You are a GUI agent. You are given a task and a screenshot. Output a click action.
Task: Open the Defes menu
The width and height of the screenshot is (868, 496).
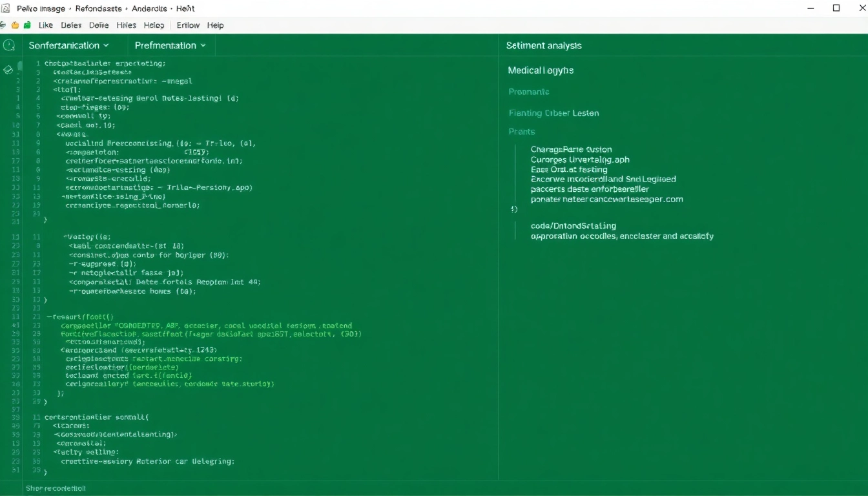point(71,25)
